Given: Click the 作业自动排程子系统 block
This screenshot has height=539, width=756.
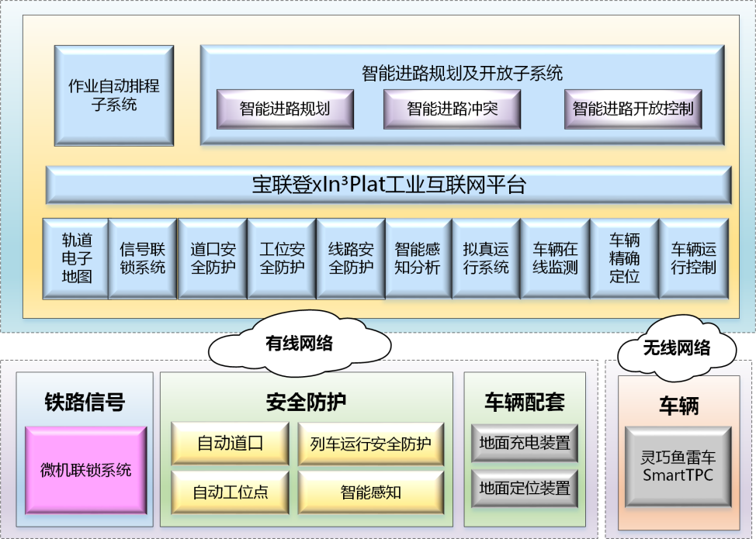Looking at the screenshot, I should coord(114,95).
